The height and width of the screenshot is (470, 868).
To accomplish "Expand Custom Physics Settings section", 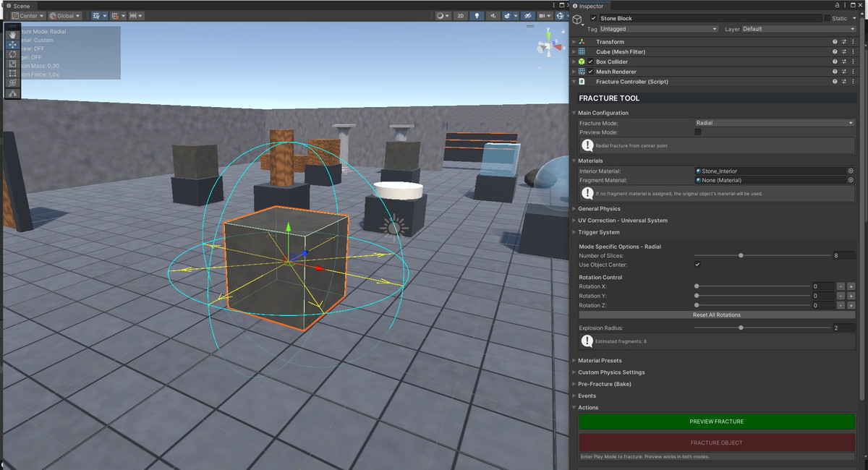I will 574,372.
